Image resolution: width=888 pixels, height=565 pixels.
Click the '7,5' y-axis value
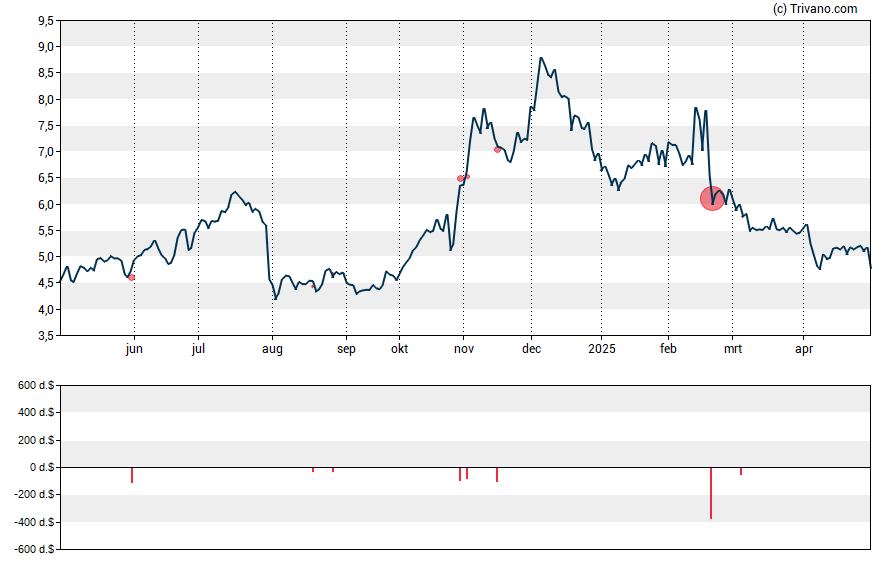[x=46, y=126]
